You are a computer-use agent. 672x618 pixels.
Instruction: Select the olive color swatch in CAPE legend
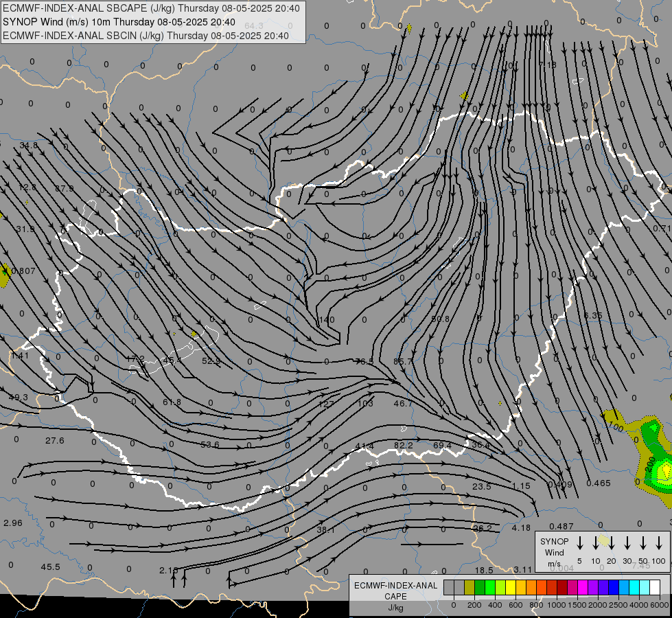tap(470, 588)
